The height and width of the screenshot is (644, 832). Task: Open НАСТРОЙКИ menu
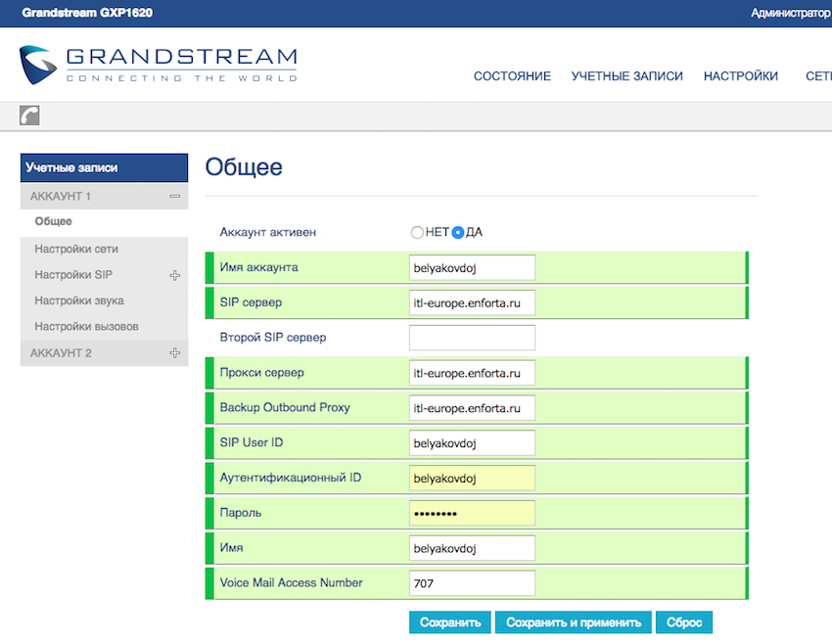pyautogui.click(x=741, y=76)
